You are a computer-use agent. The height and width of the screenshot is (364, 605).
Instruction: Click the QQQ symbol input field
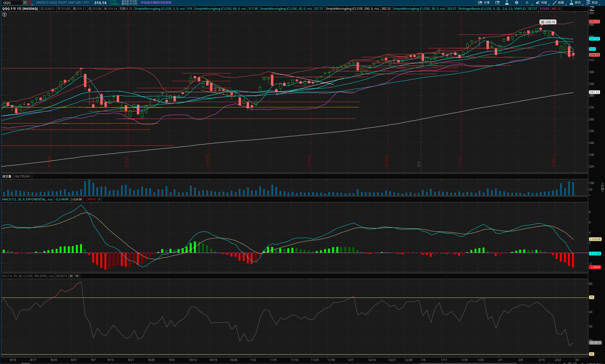(12, 2)
